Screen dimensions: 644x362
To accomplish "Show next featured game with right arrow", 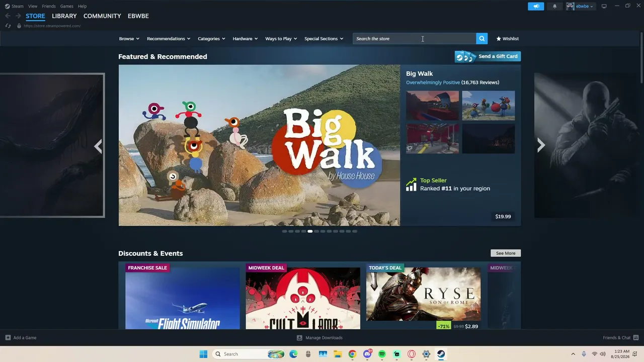I will pyautogui.click(x=541, y=145).
